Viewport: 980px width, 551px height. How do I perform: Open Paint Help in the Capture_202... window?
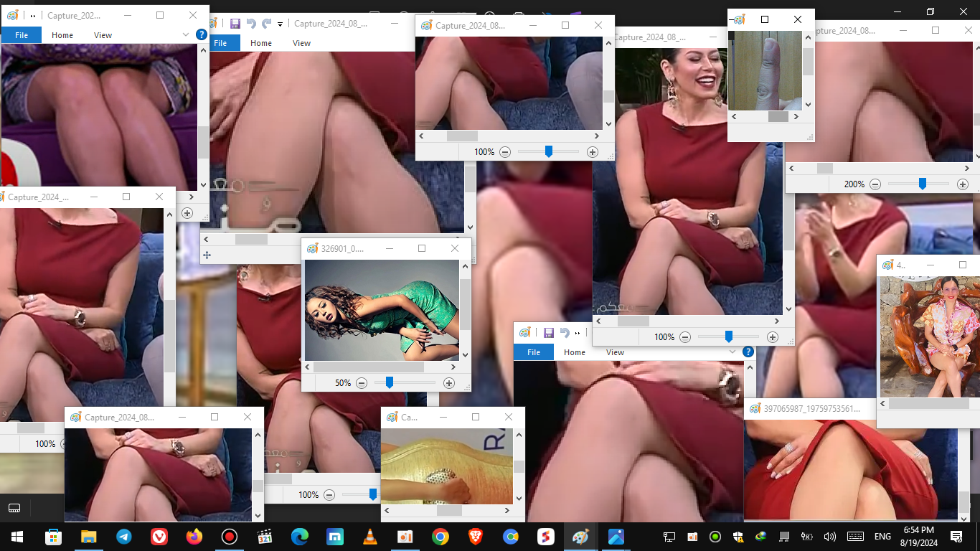tap(202, 34)
